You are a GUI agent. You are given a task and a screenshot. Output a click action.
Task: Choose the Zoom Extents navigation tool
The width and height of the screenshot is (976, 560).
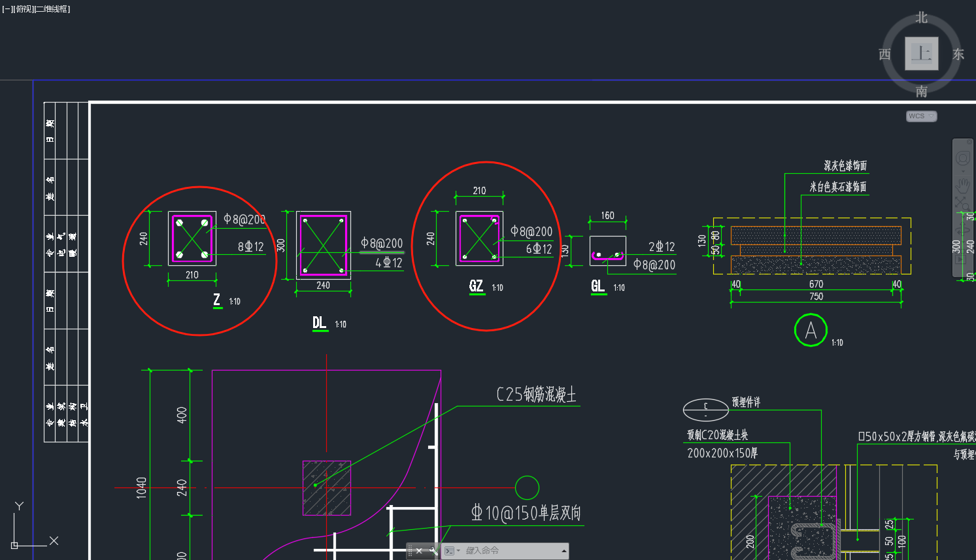[962, 205]
